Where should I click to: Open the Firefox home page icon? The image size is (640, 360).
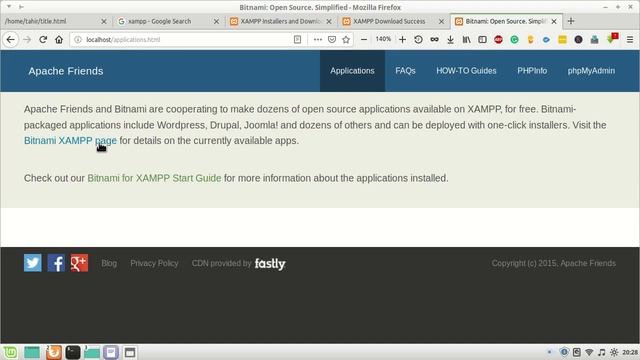tap(59, 40)
